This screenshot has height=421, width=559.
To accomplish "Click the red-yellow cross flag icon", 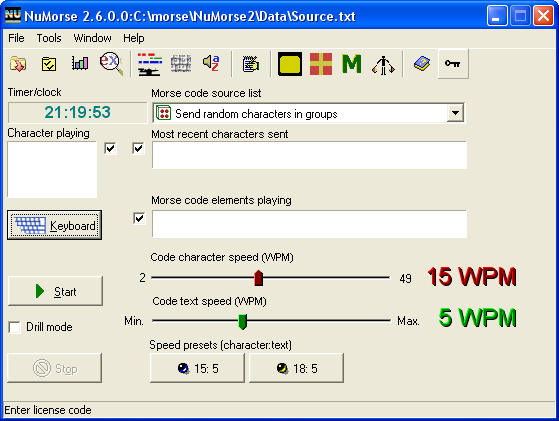I will 321,64.
